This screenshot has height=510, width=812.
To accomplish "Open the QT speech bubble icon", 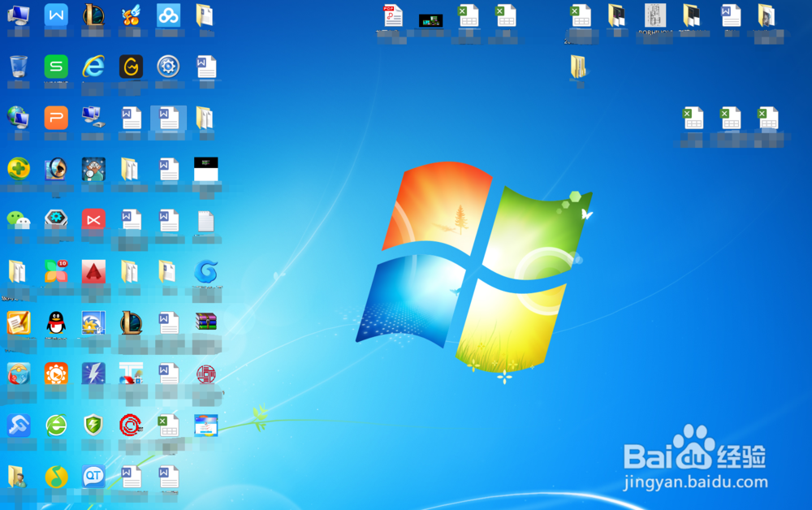I will [93, 477].
